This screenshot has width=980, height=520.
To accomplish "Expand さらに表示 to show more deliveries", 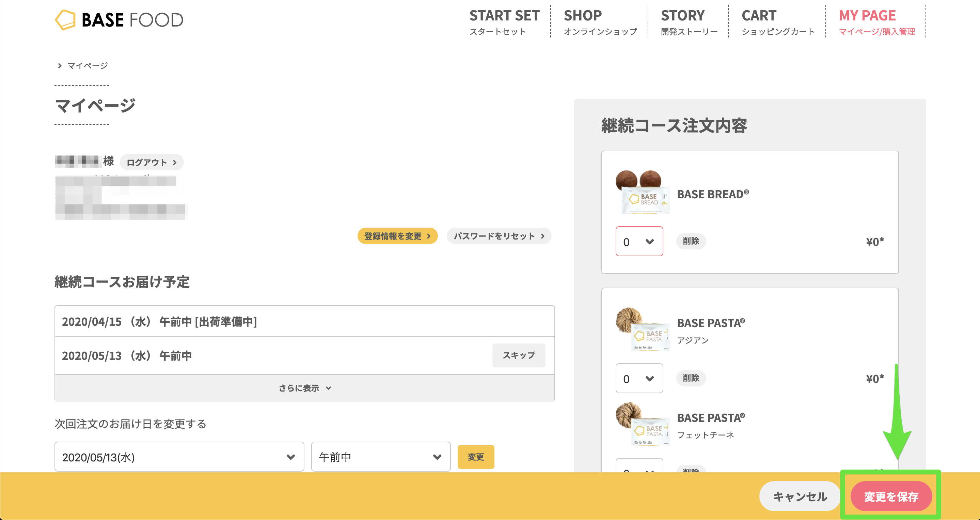I will 304,388.
